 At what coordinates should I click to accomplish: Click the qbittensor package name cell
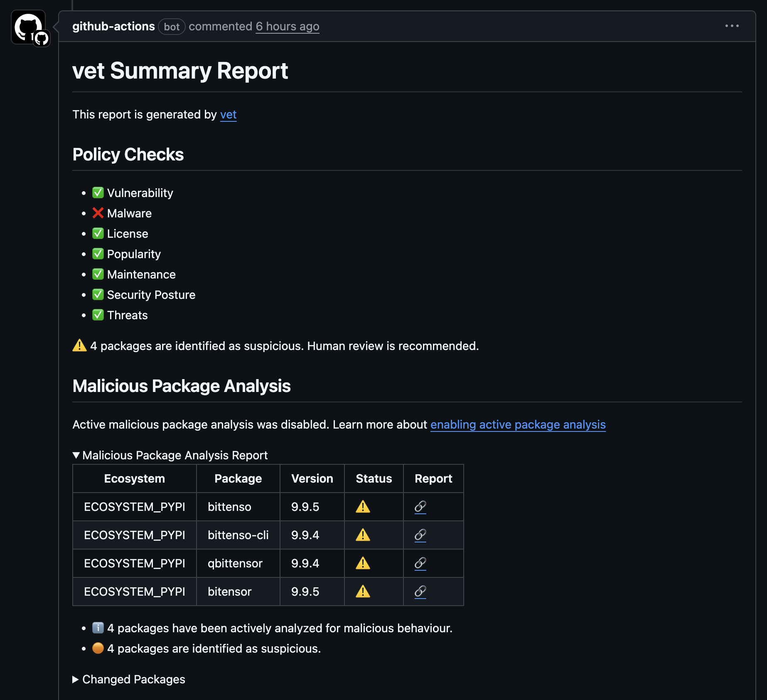point(235,563)
